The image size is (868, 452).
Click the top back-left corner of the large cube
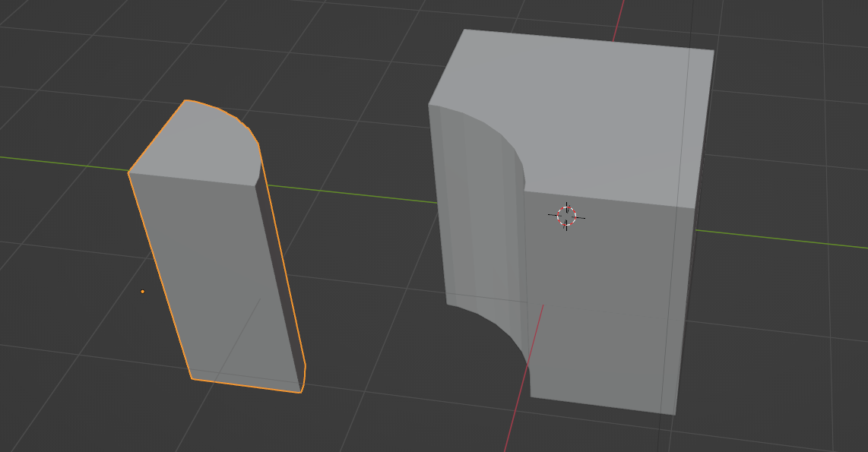(x=464, y=30)
